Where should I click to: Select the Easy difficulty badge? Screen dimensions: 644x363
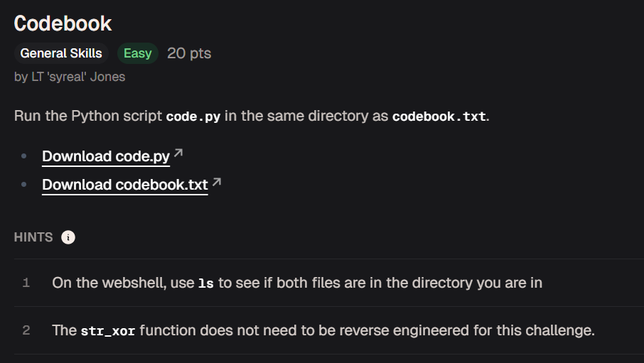(x=138, y=53)
